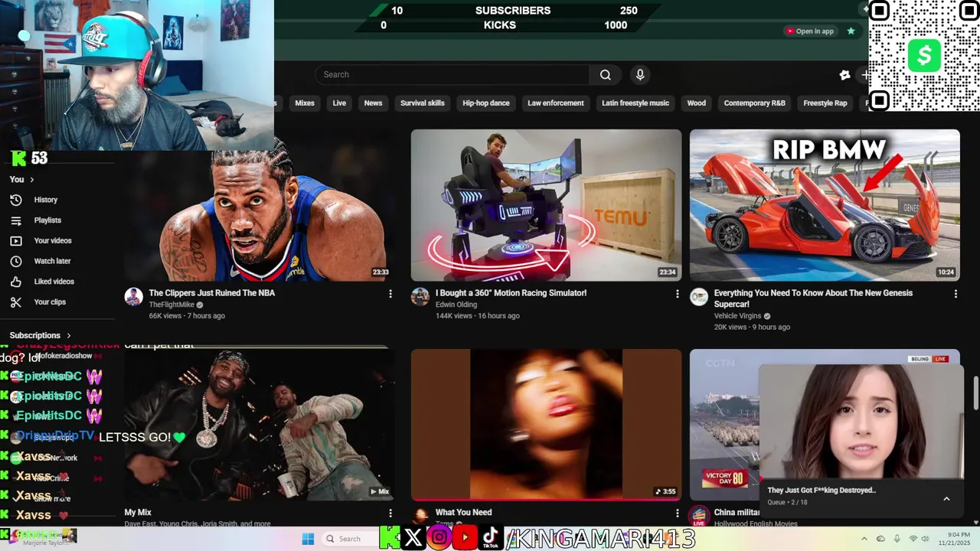Select the Wood filter chip
This screenshot has width=980, height=551.
(696, 103)
